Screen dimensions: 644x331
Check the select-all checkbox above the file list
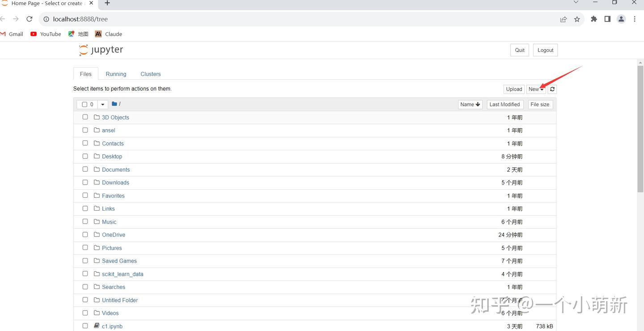click(x=84, y=104)
